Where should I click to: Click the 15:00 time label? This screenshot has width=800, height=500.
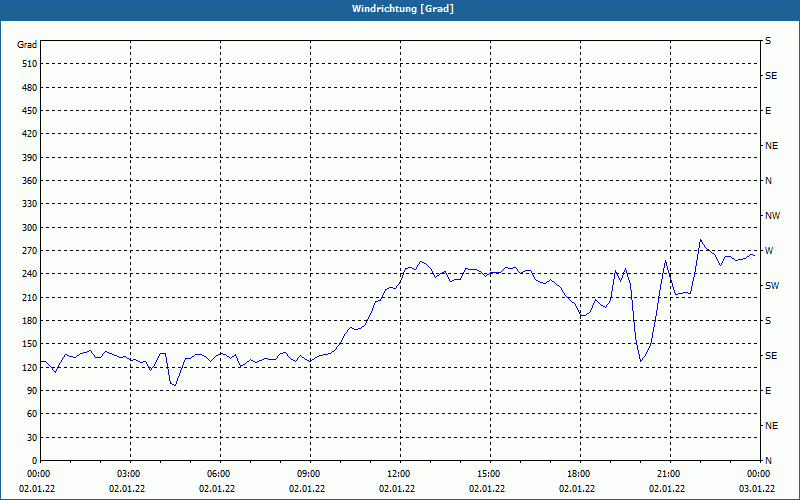[x=490, y=474]
